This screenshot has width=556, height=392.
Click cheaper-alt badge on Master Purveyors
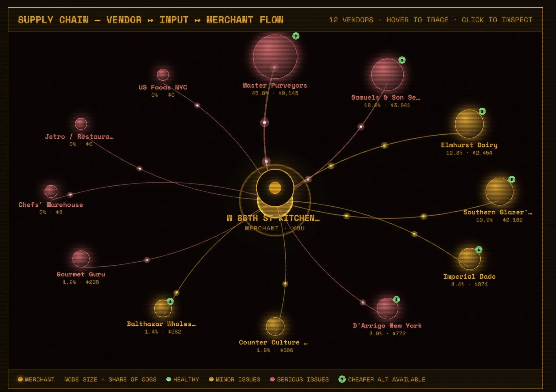[296, 36]
